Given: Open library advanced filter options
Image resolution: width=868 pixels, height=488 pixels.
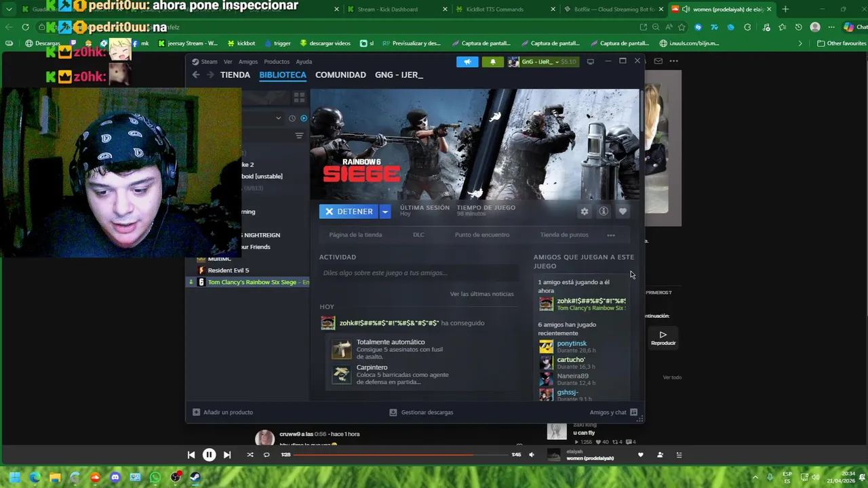Looking at the screenshot, I should 299,136.
